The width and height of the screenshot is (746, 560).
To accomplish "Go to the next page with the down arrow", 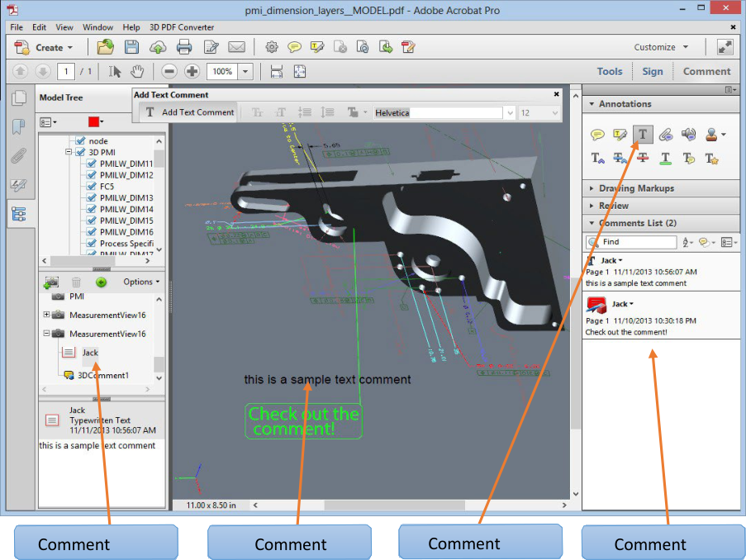I will pyautogui.click(x=43, y=71).
